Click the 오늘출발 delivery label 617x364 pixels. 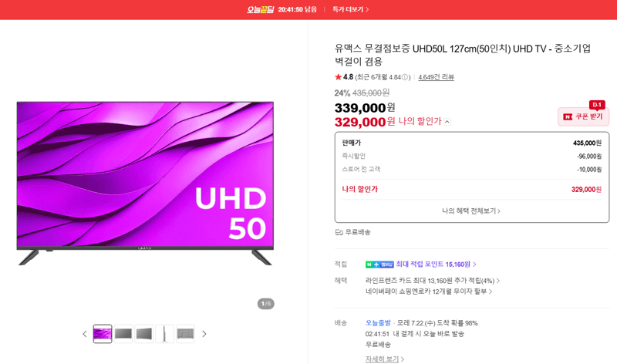(378, 323)
